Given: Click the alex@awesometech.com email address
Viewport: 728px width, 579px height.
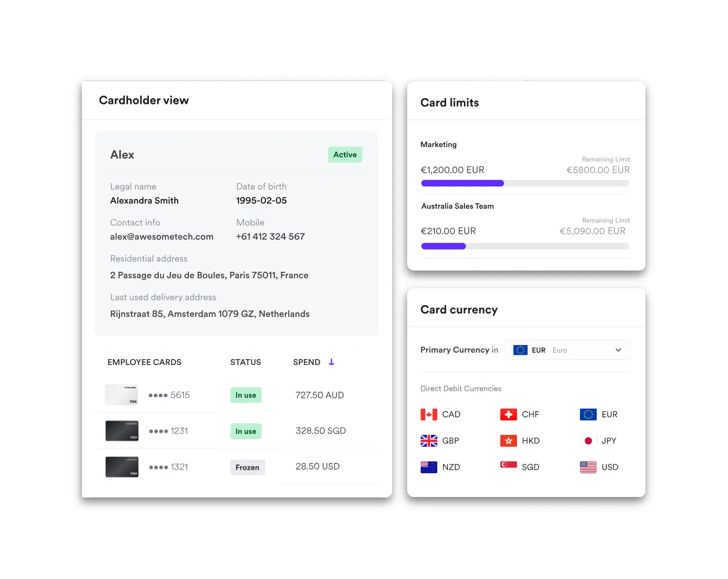Looking at the screenshot, I should click(162, 237).
